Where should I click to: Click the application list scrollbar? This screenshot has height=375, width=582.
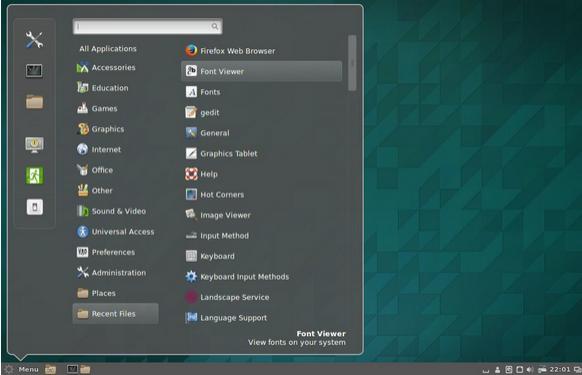click(352, 63)
